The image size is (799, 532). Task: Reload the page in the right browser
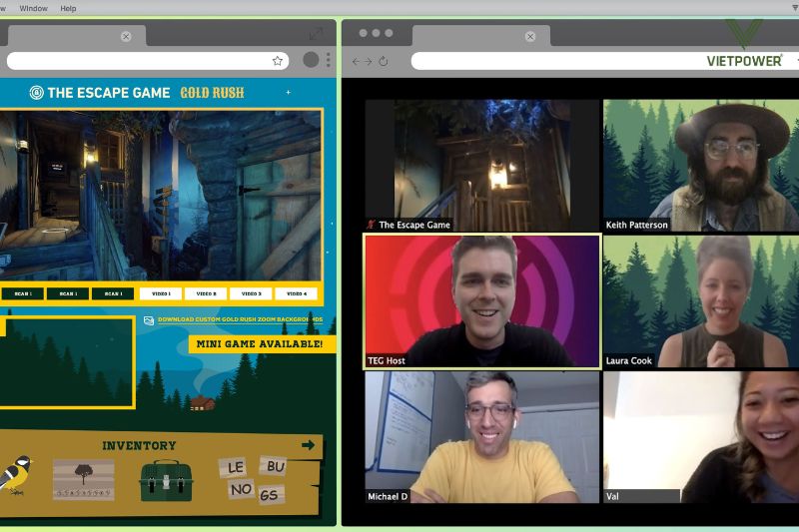(384, 62)
